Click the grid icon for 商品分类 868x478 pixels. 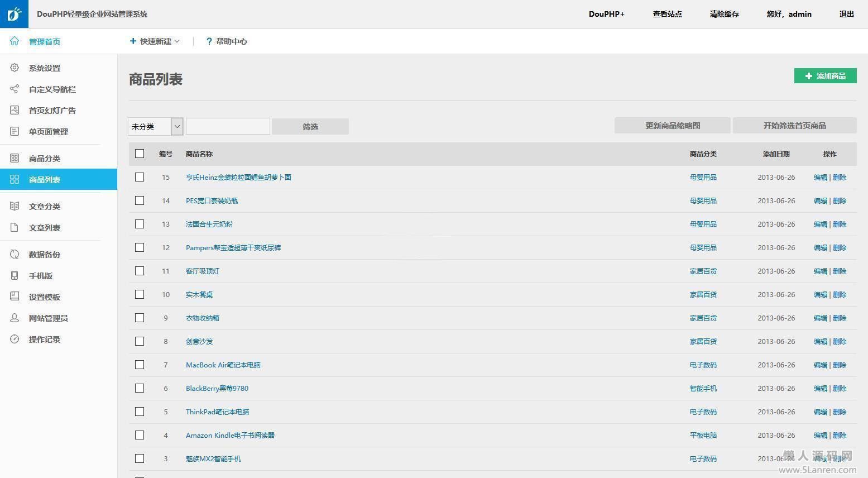pos(15,159)
